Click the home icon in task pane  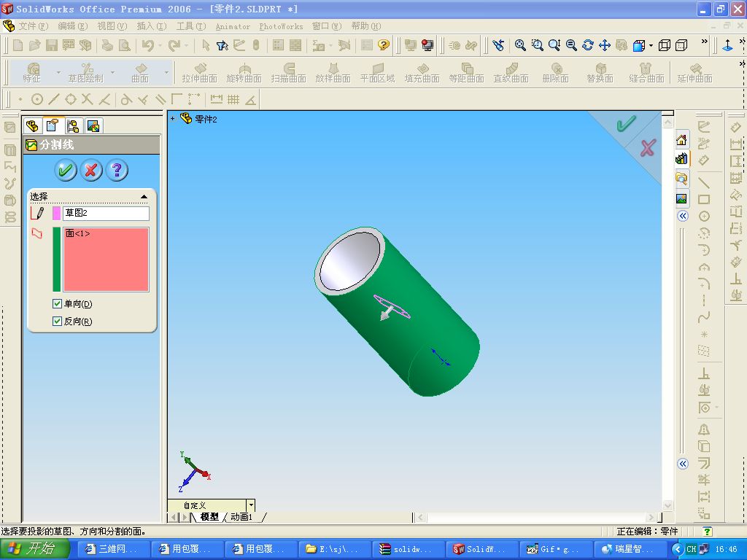pyautogui.click(x=681, y=139)
